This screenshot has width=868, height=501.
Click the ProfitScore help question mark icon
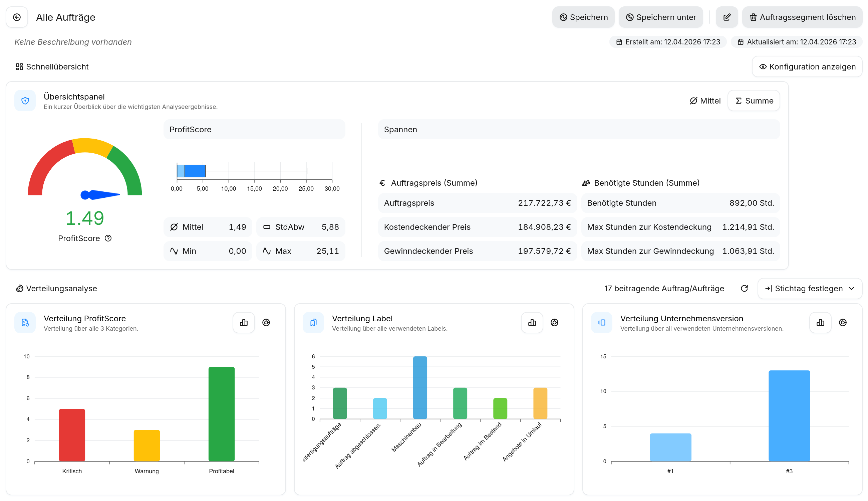click(x=108, y=238)
